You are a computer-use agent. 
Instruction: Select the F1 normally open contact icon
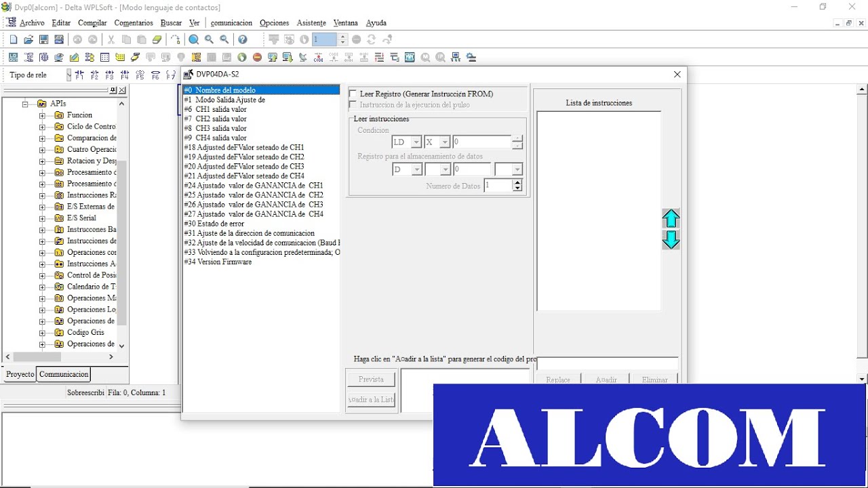[x=79, y=75]
